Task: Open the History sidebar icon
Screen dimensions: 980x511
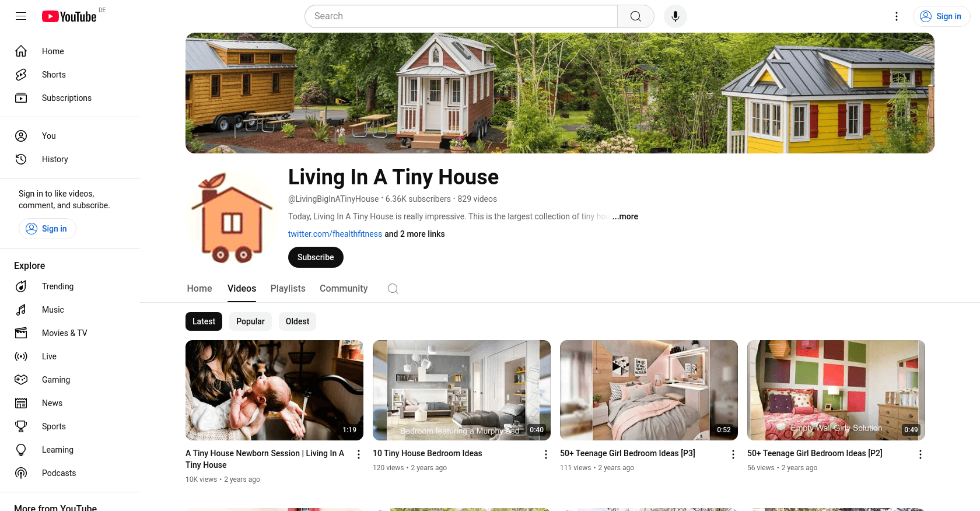Action: (21, 159)
